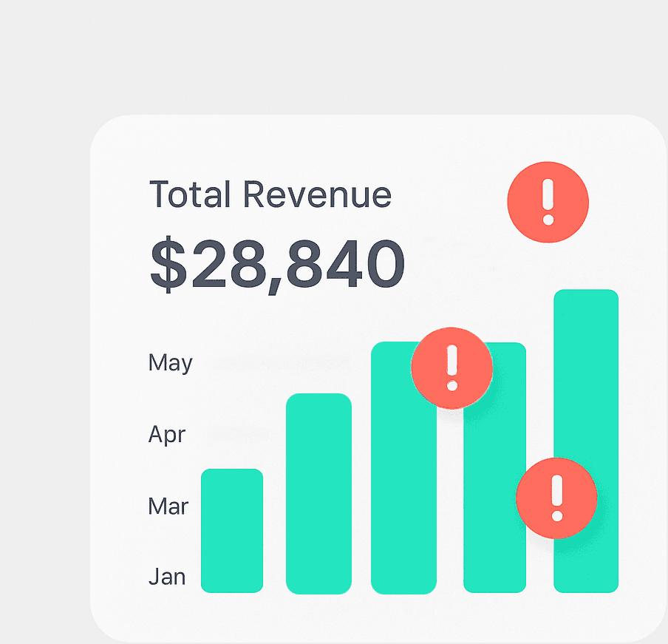The width and height of the screenshot is (668, 644).
Task: Click the "Jan" axis label
Action: pos(167,577)
